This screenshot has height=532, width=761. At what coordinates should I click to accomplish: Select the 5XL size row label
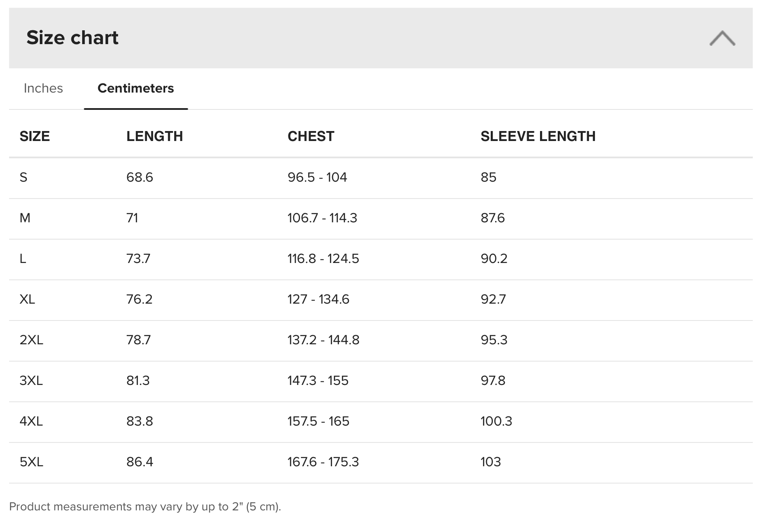point(32,462)
